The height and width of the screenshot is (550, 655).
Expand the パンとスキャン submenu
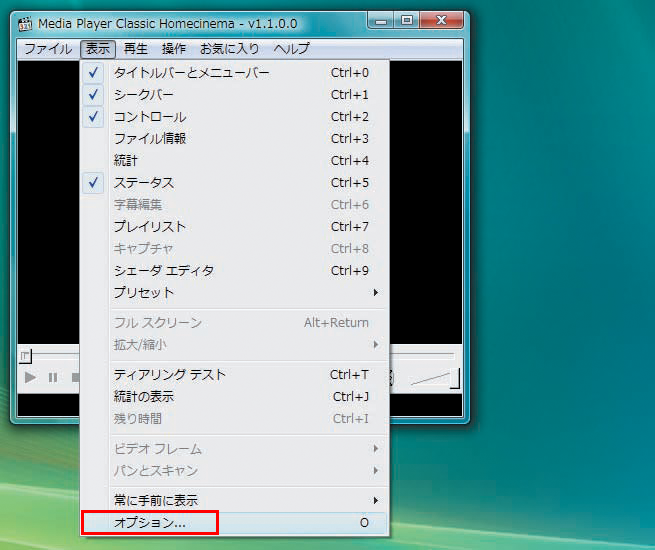tap(234, 471)
